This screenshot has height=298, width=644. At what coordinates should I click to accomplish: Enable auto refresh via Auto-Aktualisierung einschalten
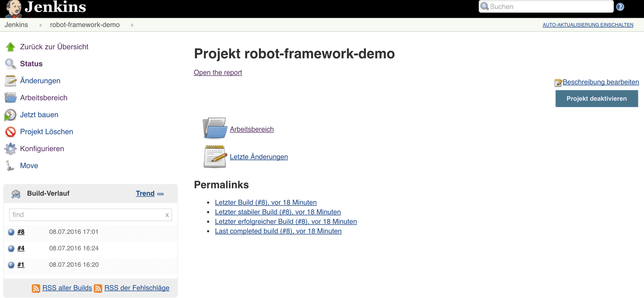(x=588, y=25)
